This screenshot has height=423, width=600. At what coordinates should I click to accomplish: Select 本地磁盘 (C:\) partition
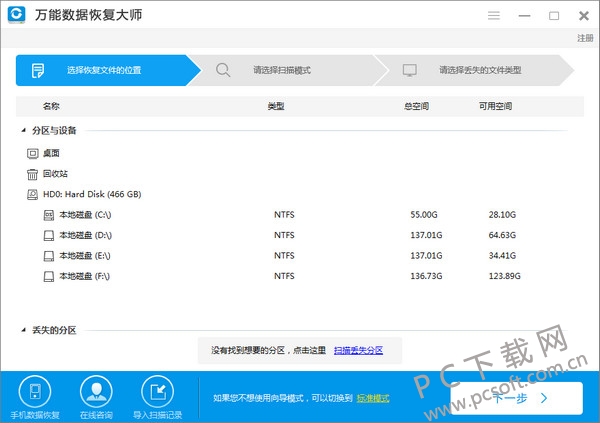point(85,215)
